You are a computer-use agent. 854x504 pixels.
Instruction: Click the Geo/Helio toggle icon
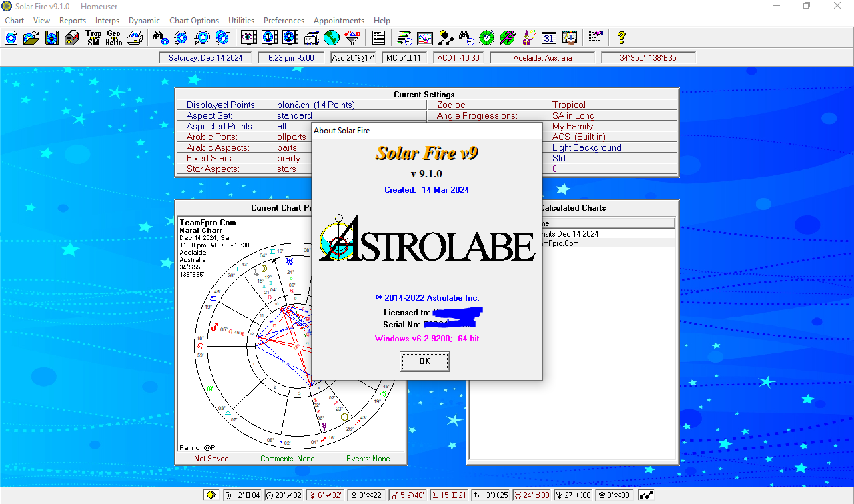coord(114,37)
